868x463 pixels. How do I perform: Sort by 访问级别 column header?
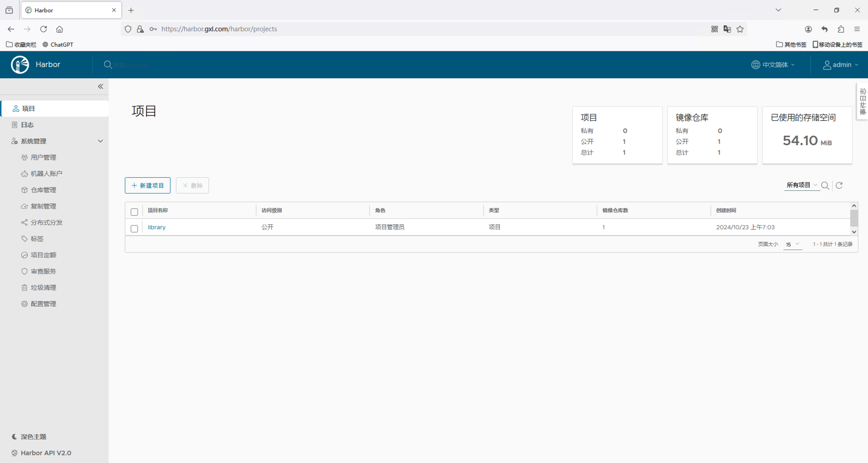click(272, 210)
